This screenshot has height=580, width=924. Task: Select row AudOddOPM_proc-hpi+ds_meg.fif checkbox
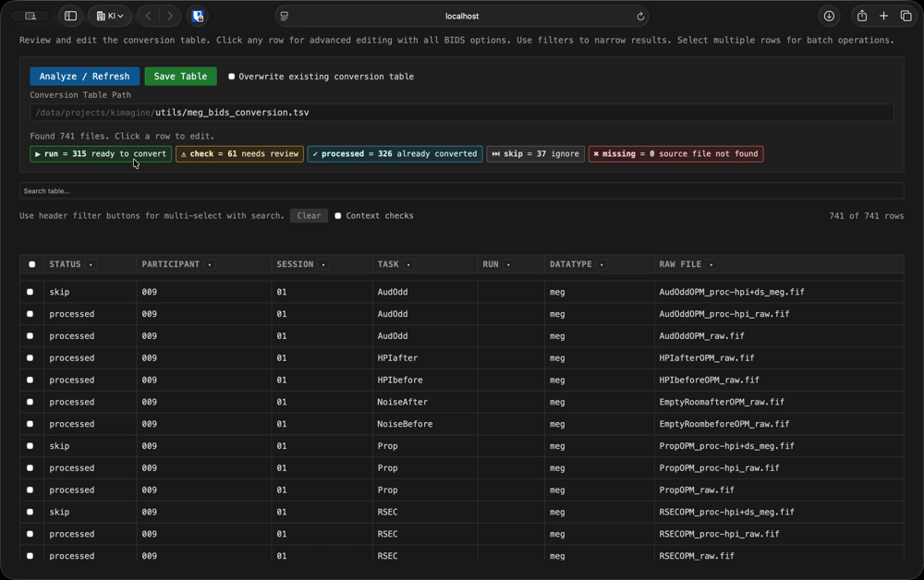point(30,292)
